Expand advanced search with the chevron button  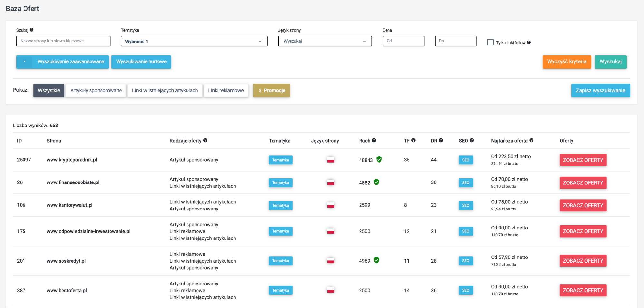tap(24, 62)
